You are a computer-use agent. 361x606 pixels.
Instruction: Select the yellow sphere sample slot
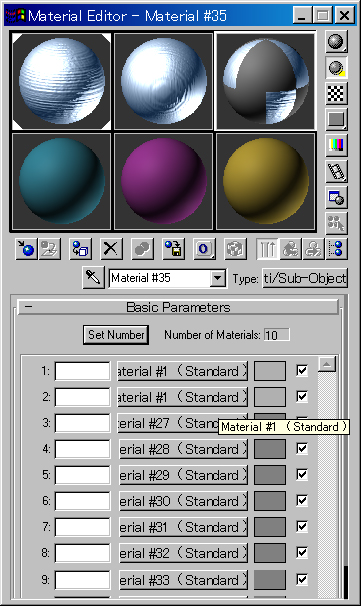pyautogui.click(x=266, y=181)
